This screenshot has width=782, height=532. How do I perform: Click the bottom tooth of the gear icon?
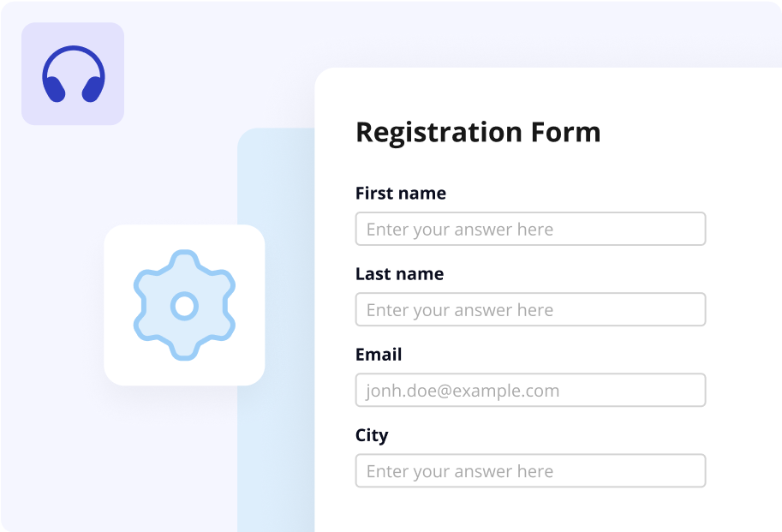click(184, 353)
